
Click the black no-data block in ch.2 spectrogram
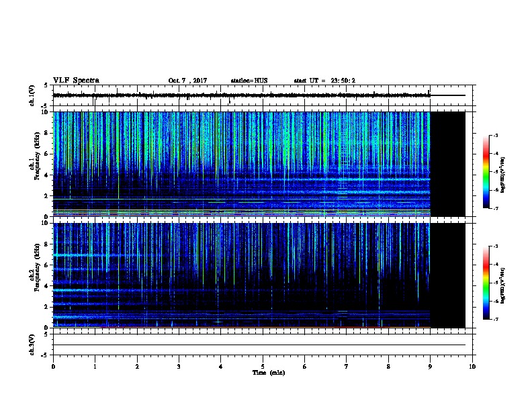[x=448, y=275]
